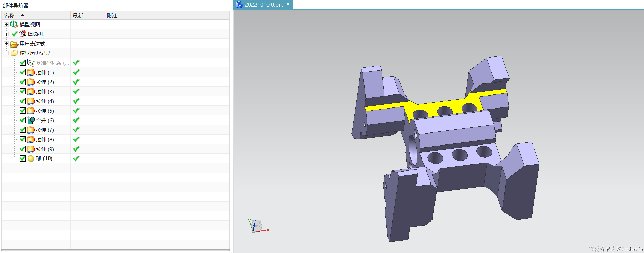The height and width of the screenshot is (253, 644).
Task: Click up-to-date checkmark for 拉伸 (1)
Action: [76, 72]
